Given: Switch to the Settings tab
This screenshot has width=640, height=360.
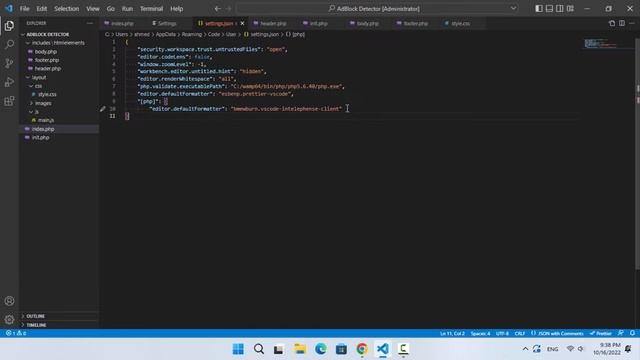Looking at the screenshot, I should 167,23.
